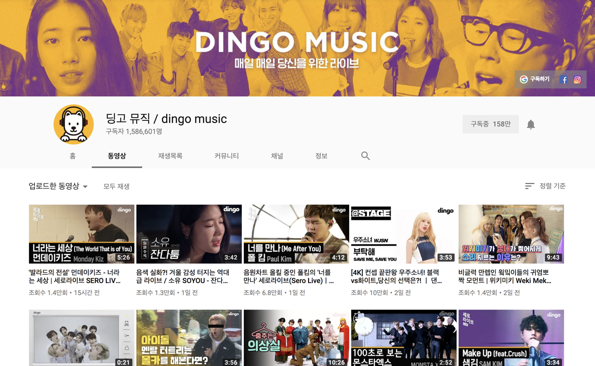
Task: Go to the 채널 tab
Action: pos(277,156)
